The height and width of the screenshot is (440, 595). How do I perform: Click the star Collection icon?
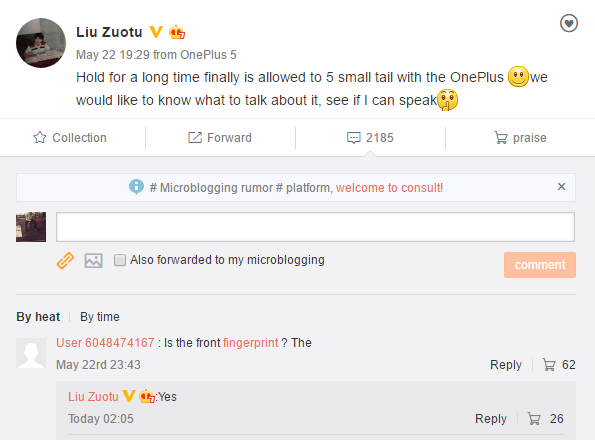[40, 138]
